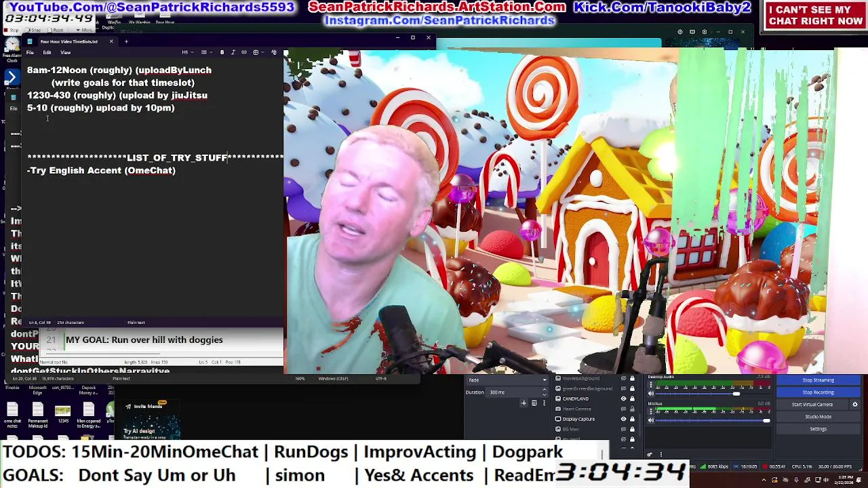Open Microsoft Edge desktop shortcut
This screenshot has height=488, width=868.
click(37, 390)
